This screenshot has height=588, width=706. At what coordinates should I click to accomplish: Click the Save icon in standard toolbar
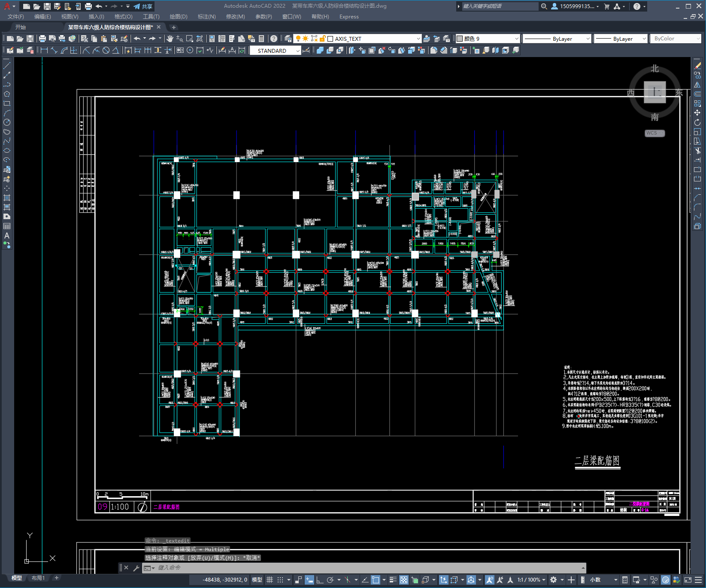tap(30, 39)
